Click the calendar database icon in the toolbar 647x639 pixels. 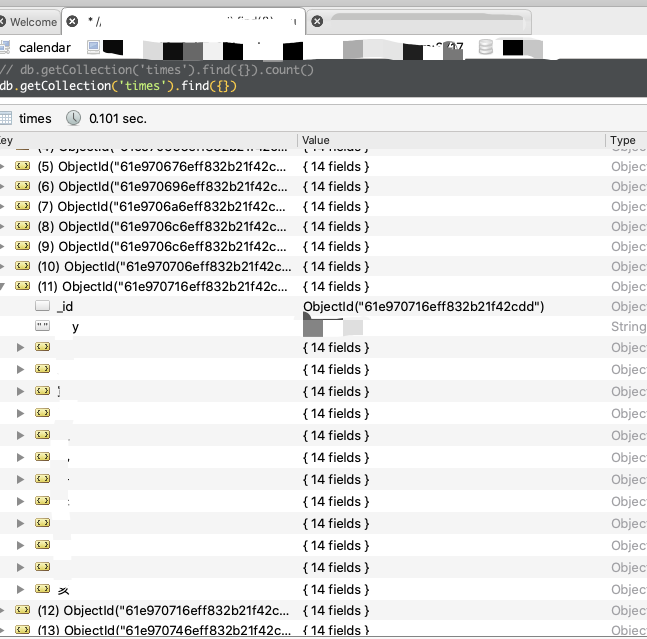[5, 47]
